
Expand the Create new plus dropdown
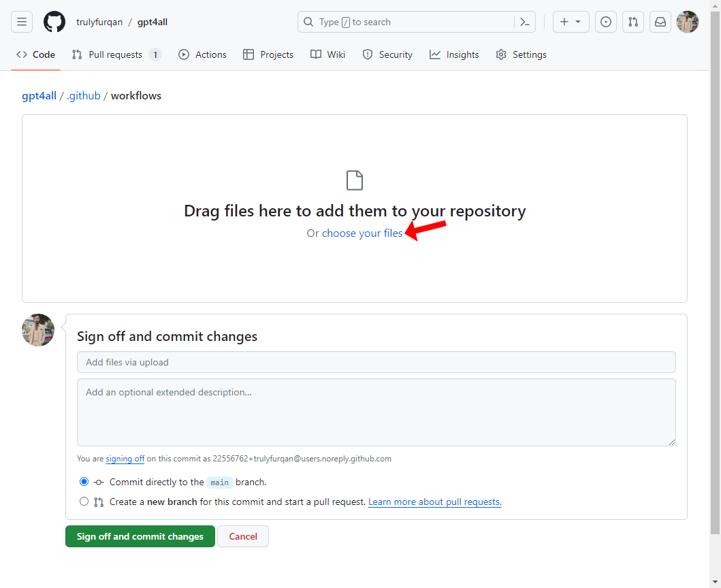pyautogui.click(x=571, y=22)
